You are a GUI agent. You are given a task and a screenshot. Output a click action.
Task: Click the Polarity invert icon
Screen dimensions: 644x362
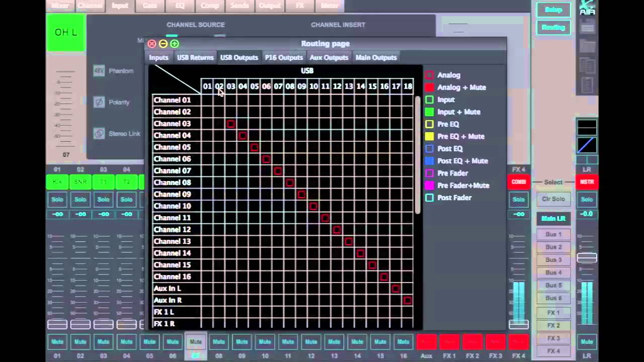click(99, 102)
